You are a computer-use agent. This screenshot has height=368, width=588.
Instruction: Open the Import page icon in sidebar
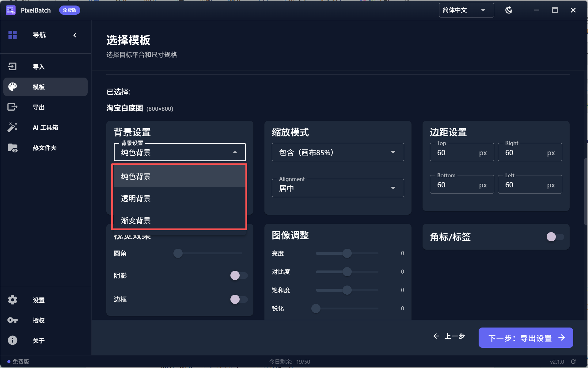pos(12,67)
